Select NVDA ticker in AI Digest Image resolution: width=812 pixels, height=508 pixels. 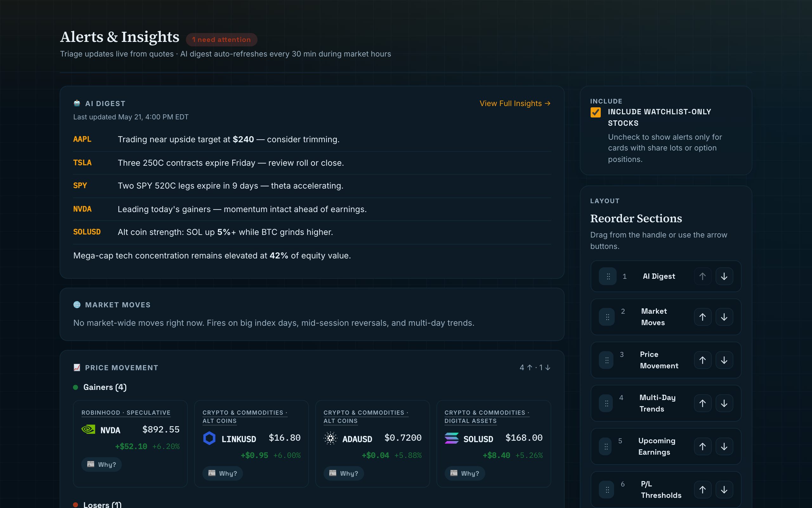(82, 209)
